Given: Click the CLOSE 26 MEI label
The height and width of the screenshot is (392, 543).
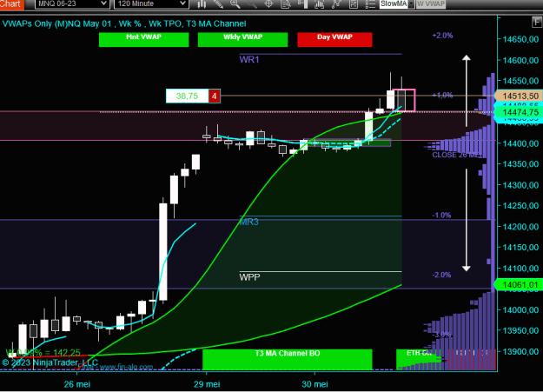Looking at the screenshot, I should point(456,155).
